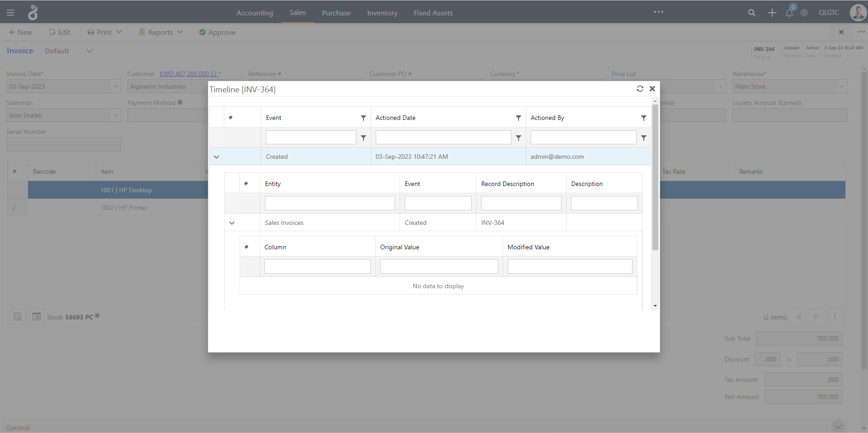Expand the Reports dropdown menu
The image size is (868, 433).
pos(160,32)
